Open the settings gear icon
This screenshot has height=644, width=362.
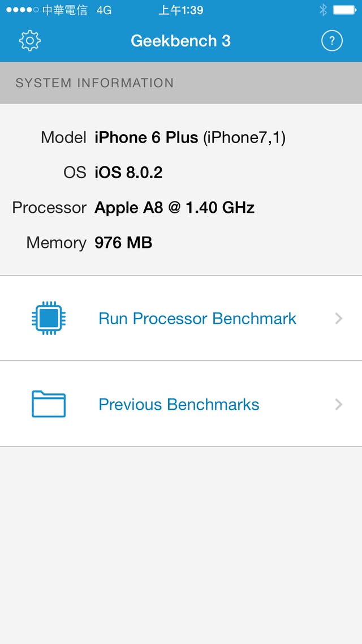(x=30, y=41)
